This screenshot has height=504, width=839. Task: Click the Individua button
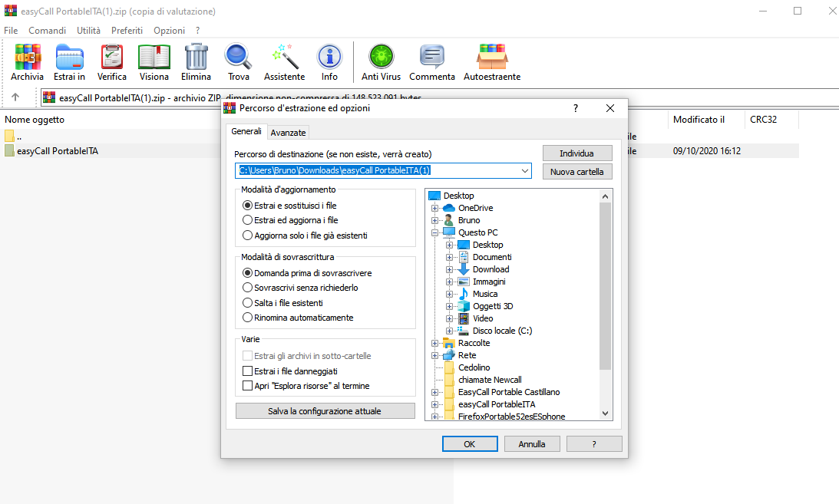tap(576, 153)
